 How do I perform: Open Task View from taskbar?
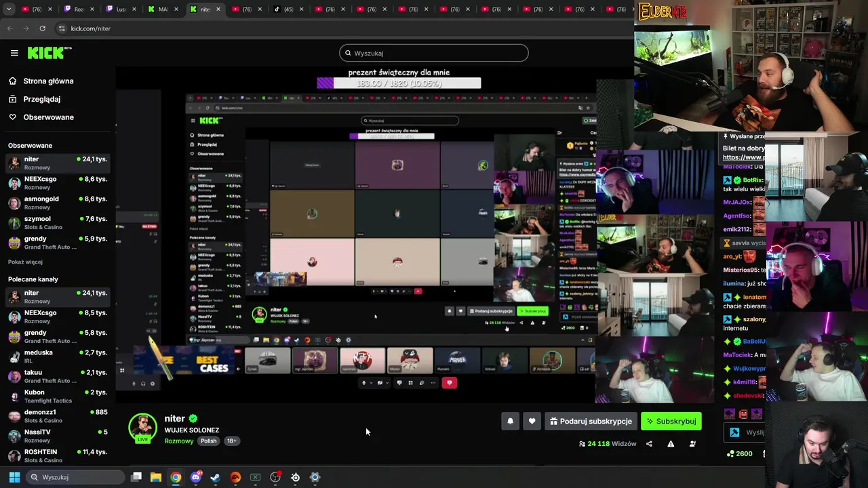pos(136,477)
